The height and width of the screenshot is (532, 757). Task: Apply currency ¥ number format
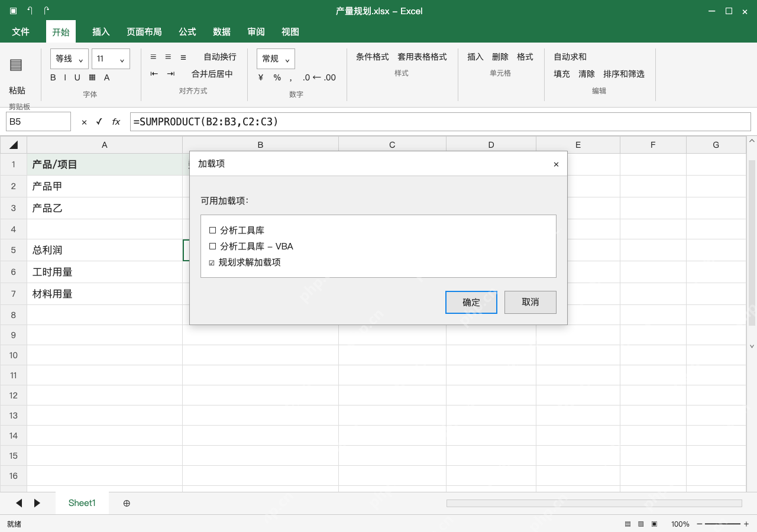click(261, 77)
